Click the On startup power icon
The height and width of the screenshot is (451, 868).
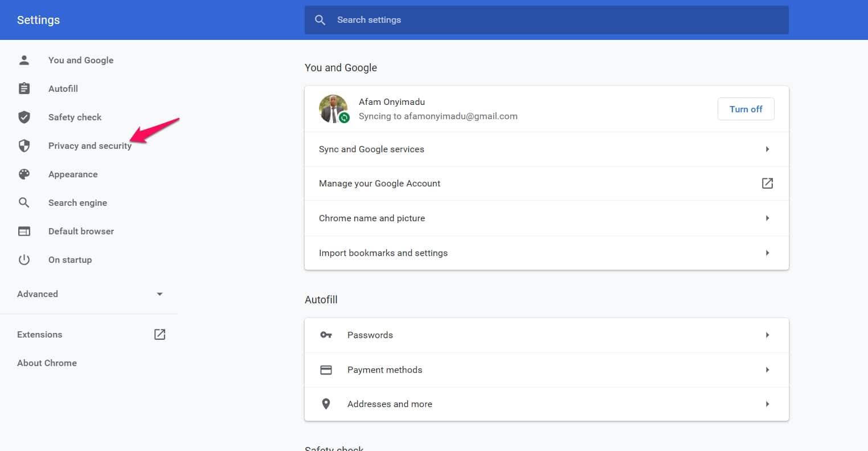pos(24,259)
